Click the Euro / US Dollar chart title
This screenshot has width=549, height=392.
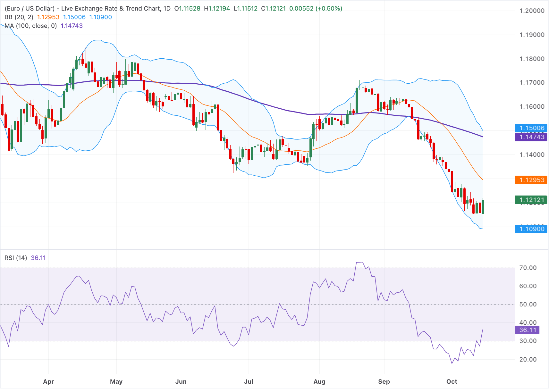[88, 8]
